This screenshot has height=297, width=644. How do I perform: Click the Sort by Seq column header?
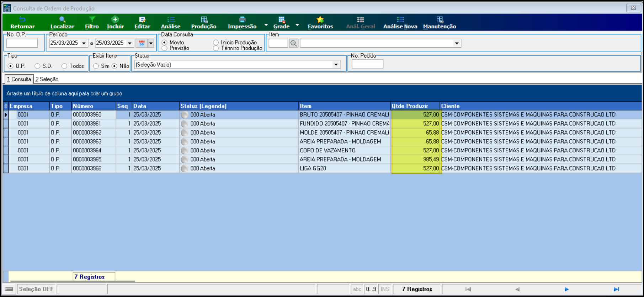[x=124, y=106]
